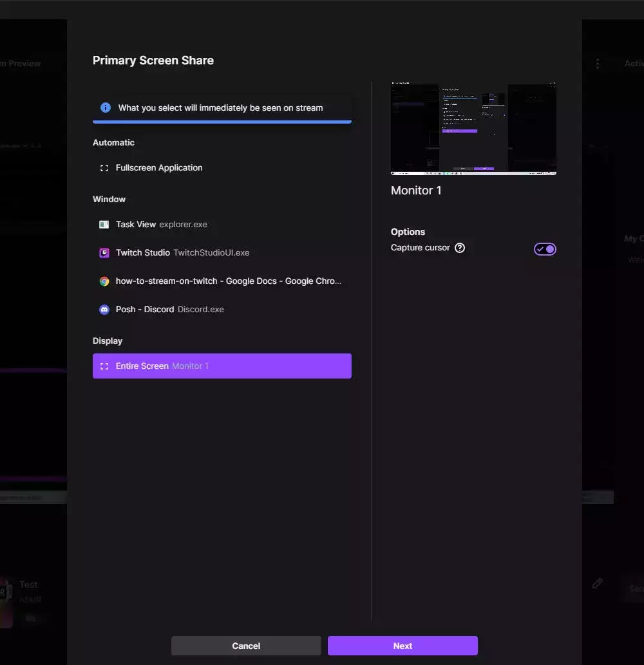Click the stream visibility warning message

[x=221, y=108]
